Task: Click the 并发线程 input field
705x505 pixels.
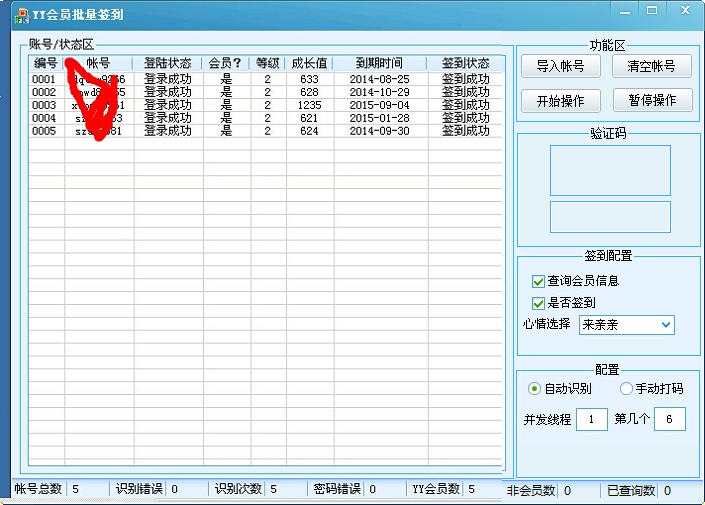Action: click(x=592, y=420)
